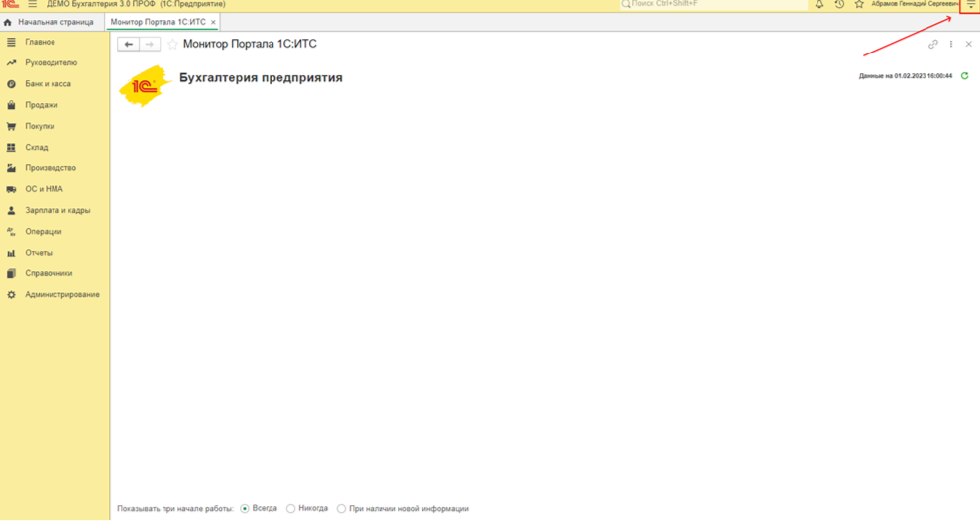
Task: Open the Продажи section
Action: pyautogui.click(x=42, y=105)
